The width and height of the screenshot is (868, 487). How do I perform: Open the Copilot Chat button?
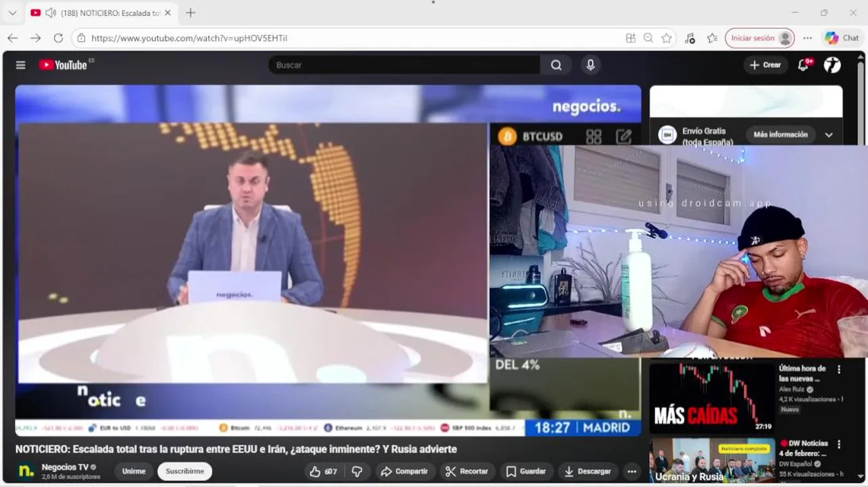pos(842,38)
